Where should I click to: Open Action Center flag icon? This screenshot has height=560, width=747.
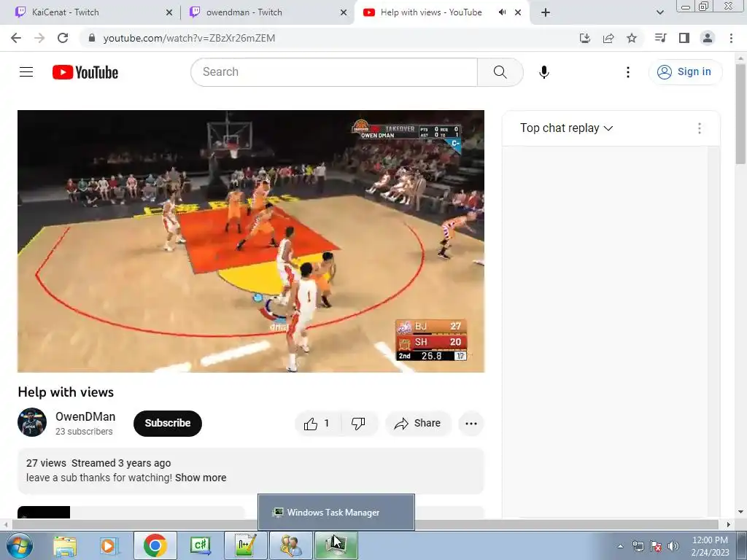656,546
